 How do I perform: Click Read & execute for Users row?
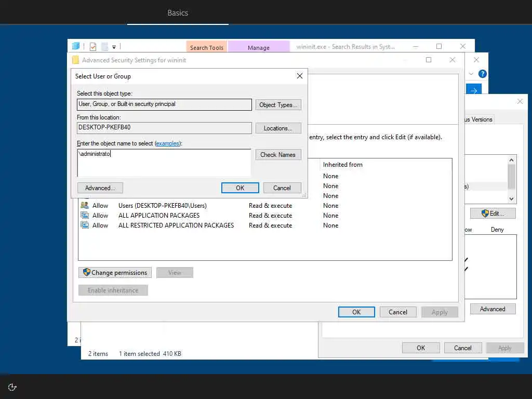(270, 206)
